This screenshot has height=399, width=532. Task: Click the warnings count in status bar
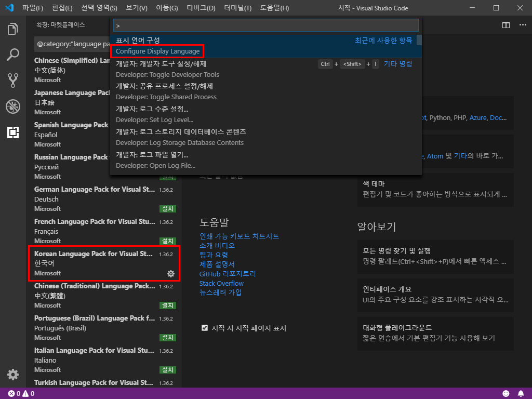(28, 394)
